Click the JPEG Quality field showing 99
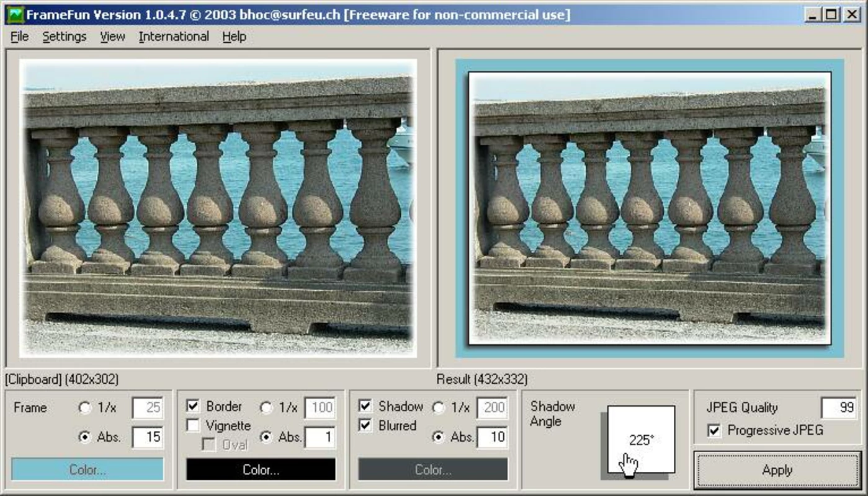868x496 pixels. [x=839, y=407]
